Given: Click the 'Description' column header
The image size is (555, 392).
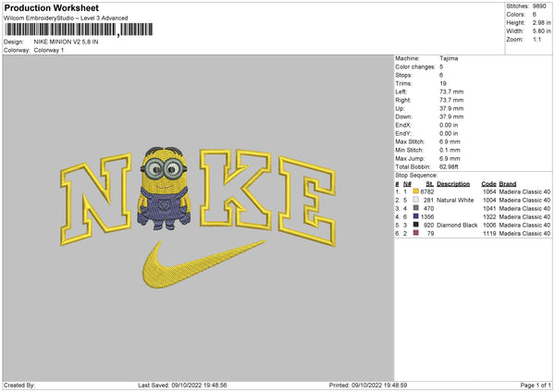Looking at the screenshot, I should [453, 184].
